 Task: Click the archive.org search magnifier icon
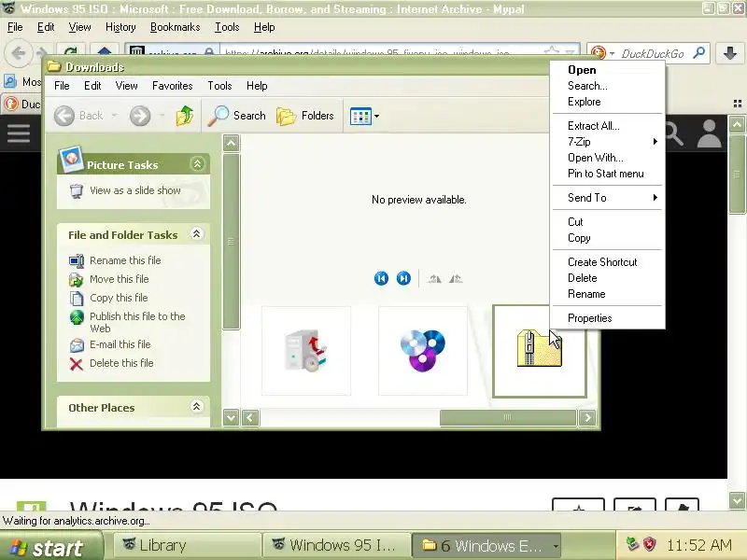[673, 133]
